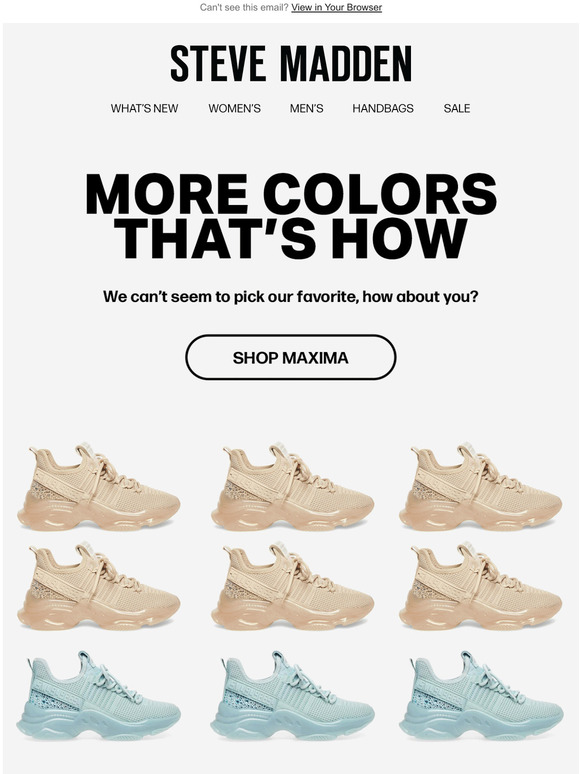
Task: Go to the Women's section
Action: coord(234,109)
